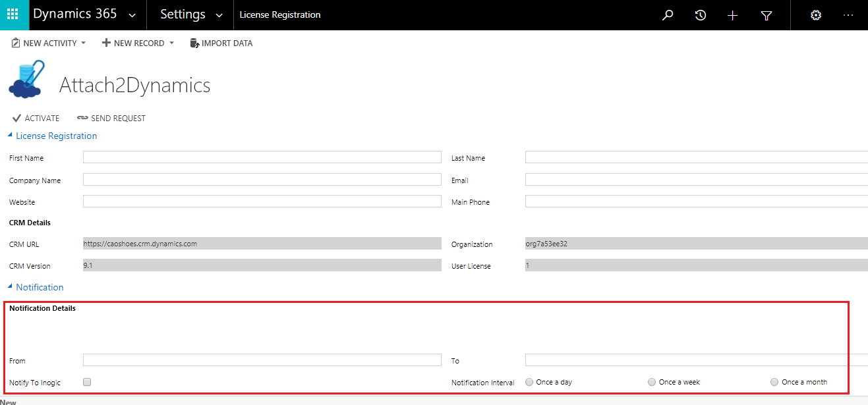
Task: Click the plus quick create icon
Action: (x=732, y=15)
